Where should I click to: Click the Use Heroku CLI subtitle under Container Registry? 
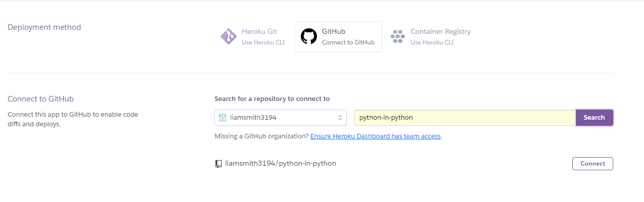(432, 42)
